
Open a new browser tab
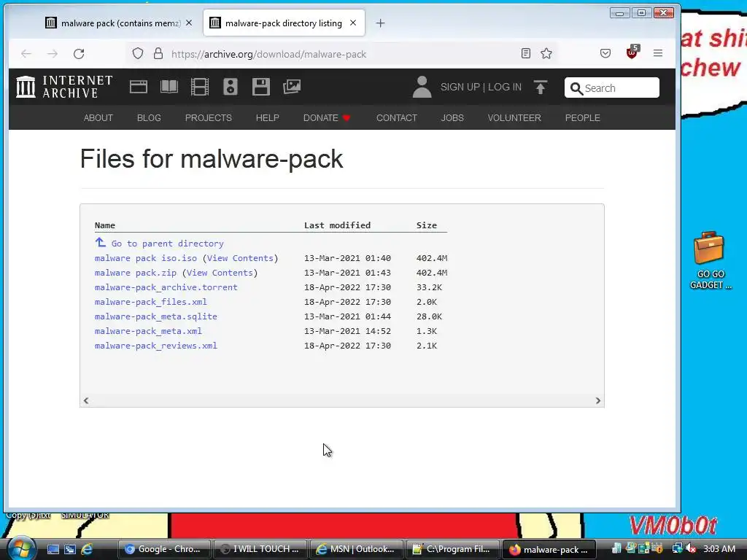point(380,23)
